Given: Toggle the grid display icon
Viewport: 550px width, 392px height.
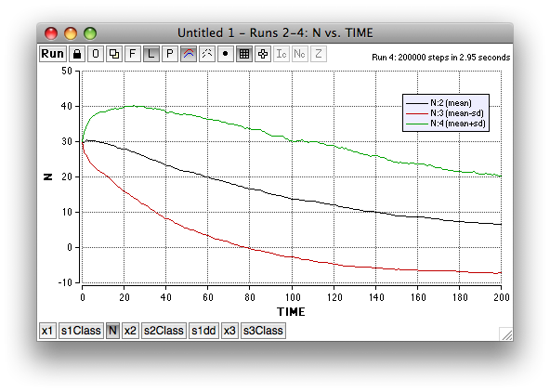Looking at the screenshot, I should (244, 54).
